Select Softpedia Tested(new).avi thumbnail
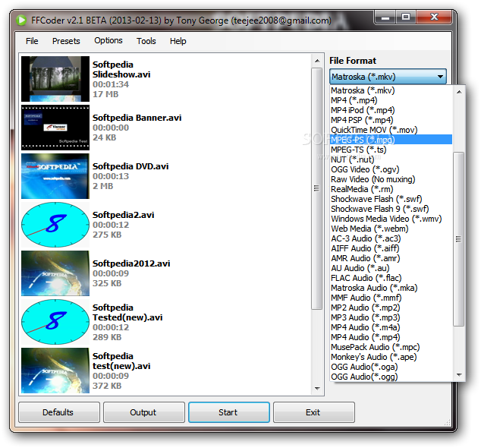 click(x=55, y=322)
